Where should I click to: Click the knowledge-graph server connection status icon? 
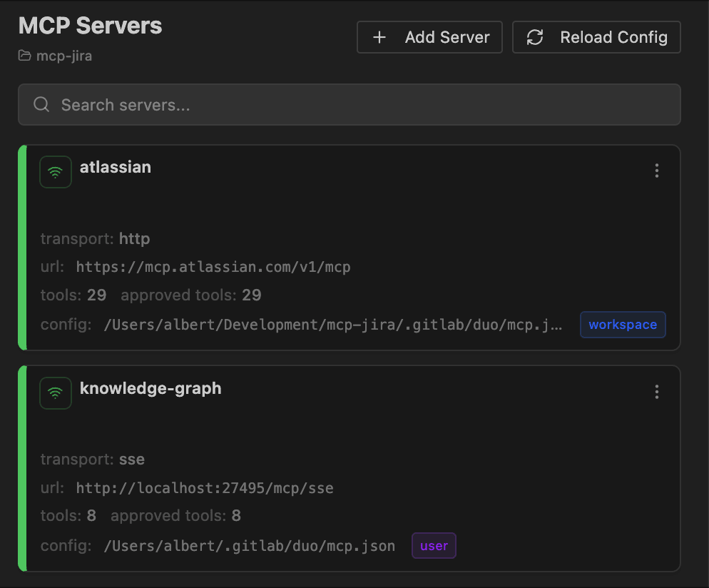click(55, 392)
